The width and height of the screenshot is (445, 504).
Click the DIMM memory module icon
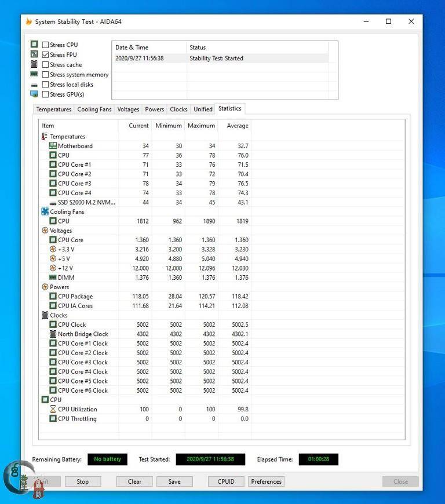pos(53,277)
